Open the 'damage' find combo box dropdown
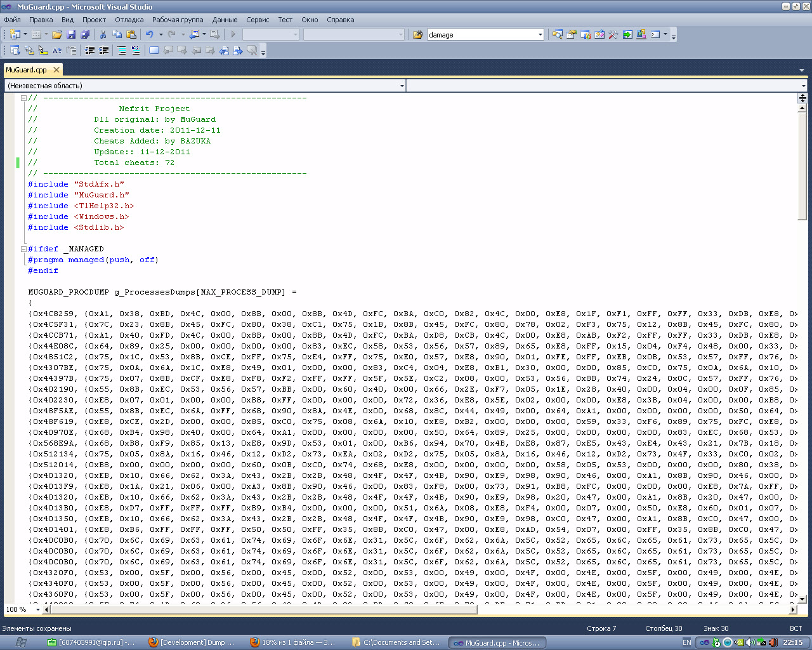 [x=540, y=35]
